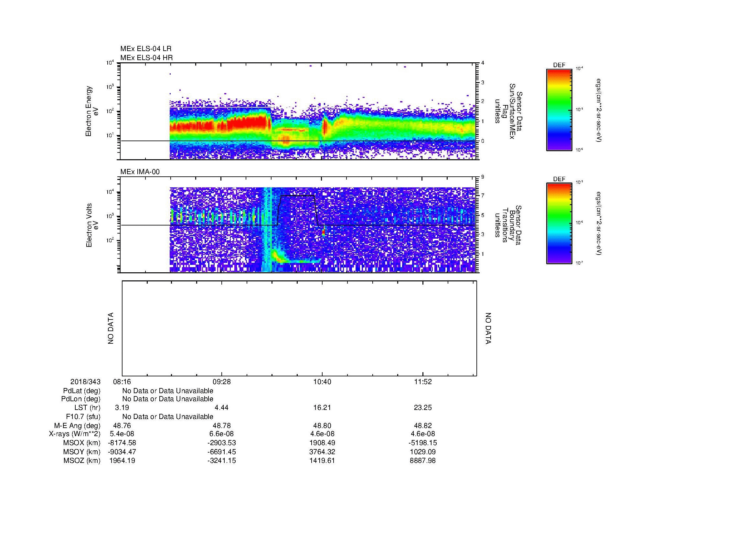The image size is (756, 534).
Task: Click the F10.7 (sfu) row label
Action: coord(83,417)
